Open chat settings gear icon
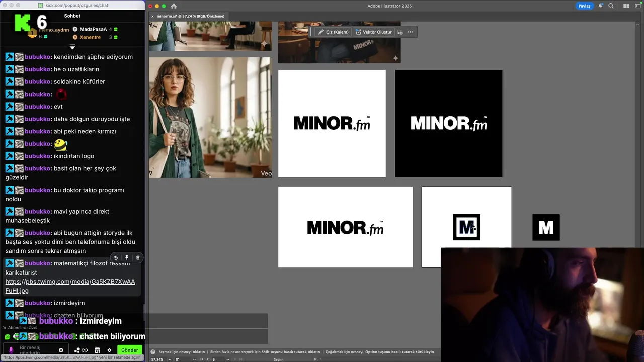644x362 pixels. click(x=109, y=350)
